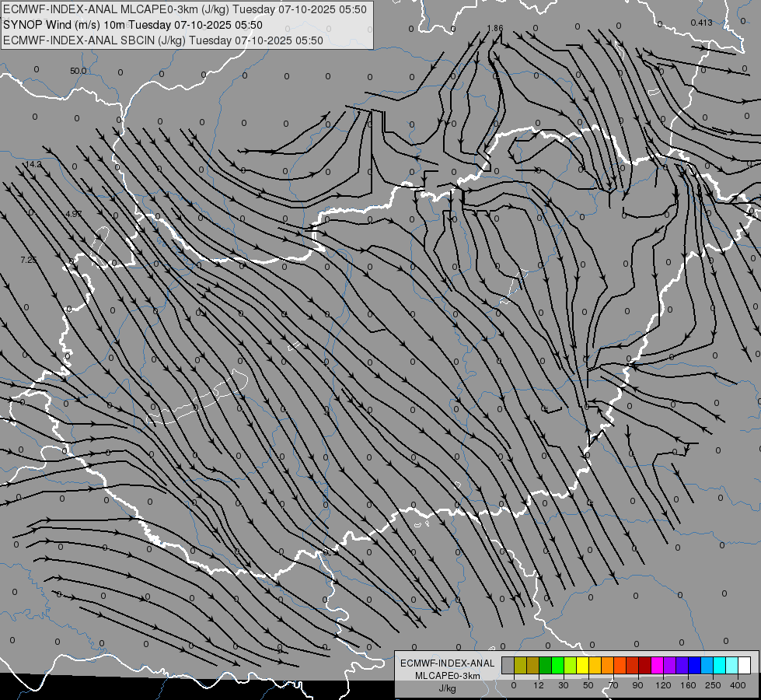Click the ECMWF-INDEX-ANAL MLCAPE0-3km title line
761x700 pixels.
pos(185,9)
